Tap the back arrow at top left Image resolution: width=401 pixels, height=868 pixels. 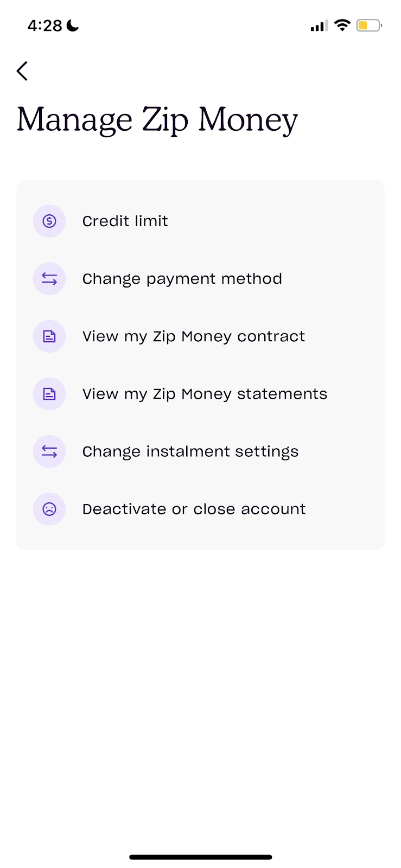(22, 71)
